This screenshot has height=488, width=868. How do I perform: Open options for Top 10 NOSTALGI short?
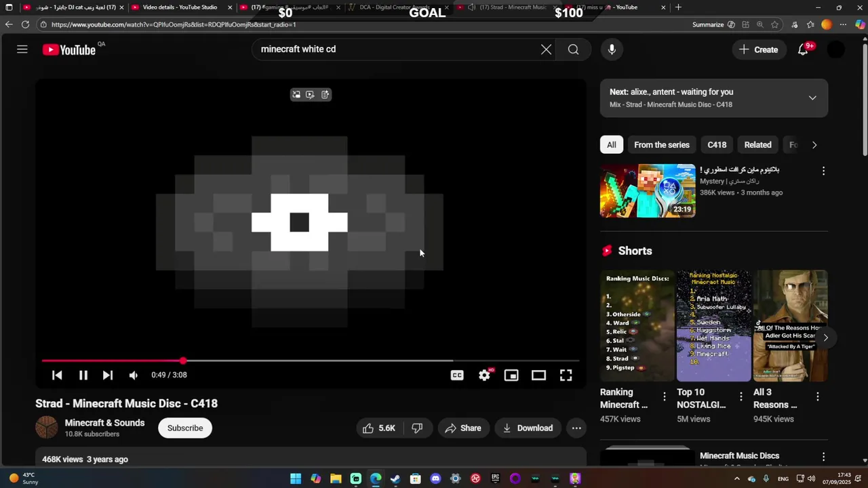click(x=741, y=396)
